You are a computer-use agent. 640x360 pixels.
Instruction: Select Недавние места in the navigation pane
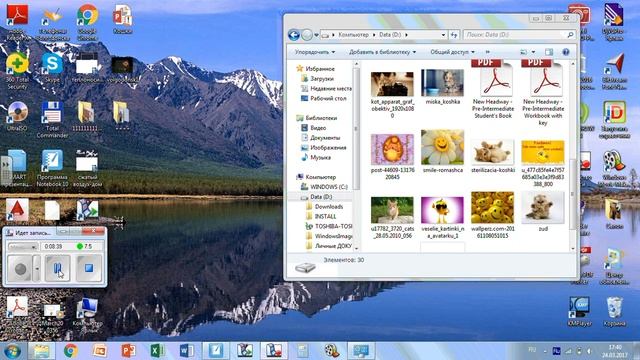327,88
